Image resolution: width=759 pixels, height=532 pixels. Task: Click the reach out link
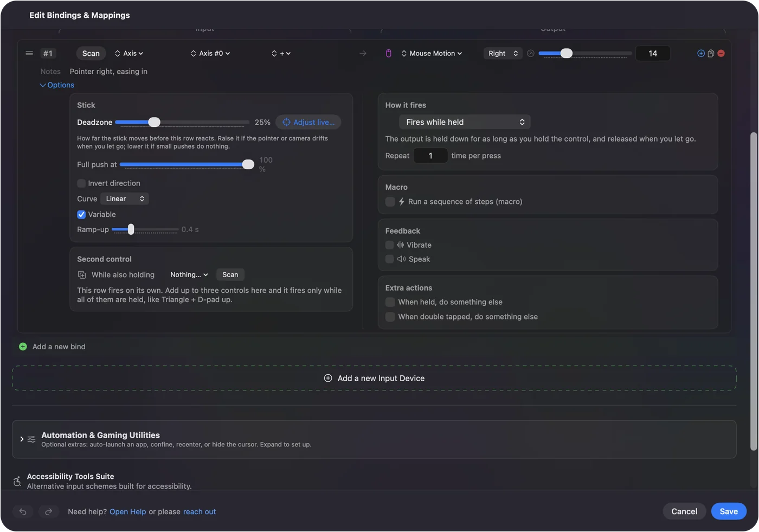pyautogui.click(x=200, y=512)
